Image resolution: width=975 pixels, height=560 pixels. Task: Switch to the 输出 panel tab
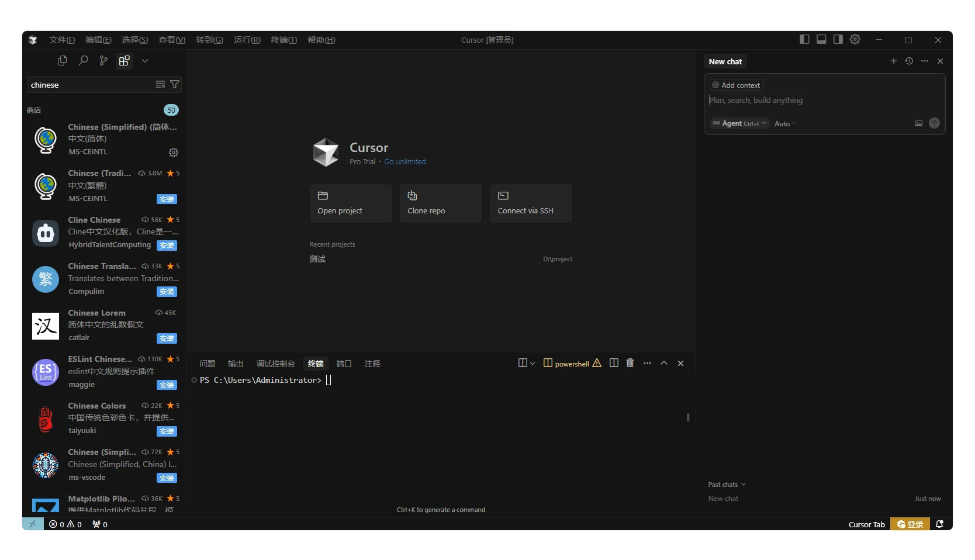[236, 364]
